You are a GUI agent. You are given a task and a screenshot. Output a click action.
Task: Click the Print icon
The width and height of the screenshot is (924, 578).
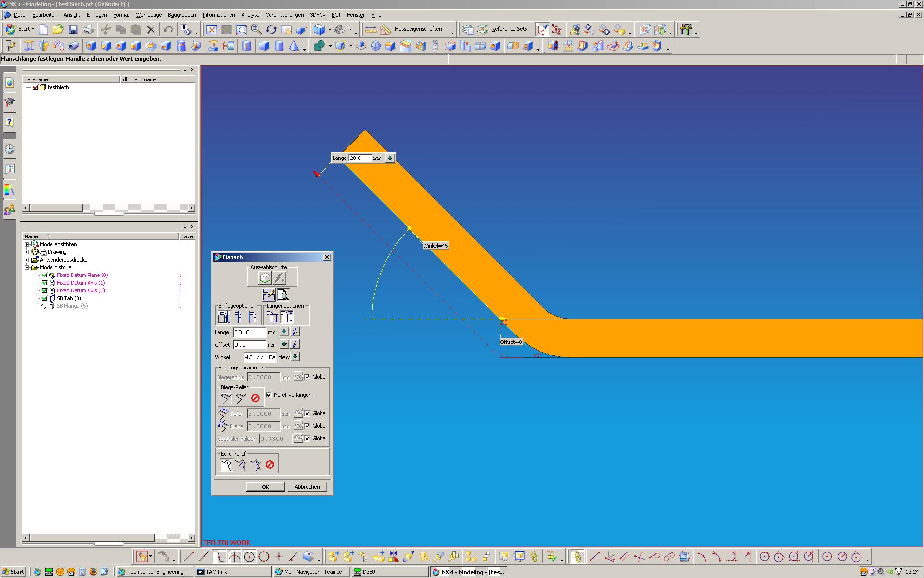[88, 30]
